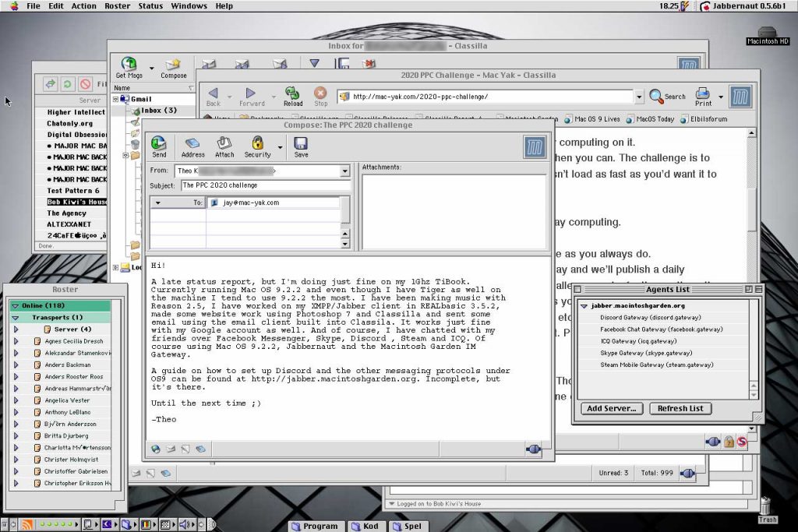This screenshot has height=532, width=798.
Task: Open the Trash on the desktop
Action: [767, 509]
